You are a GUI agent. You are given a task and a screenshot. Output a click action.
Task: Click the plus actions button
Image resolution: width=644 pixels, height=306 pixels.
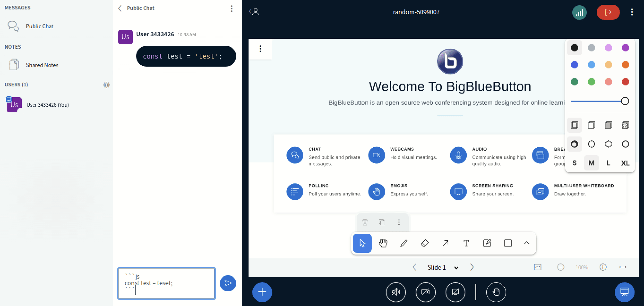click(x=262, y=292)
